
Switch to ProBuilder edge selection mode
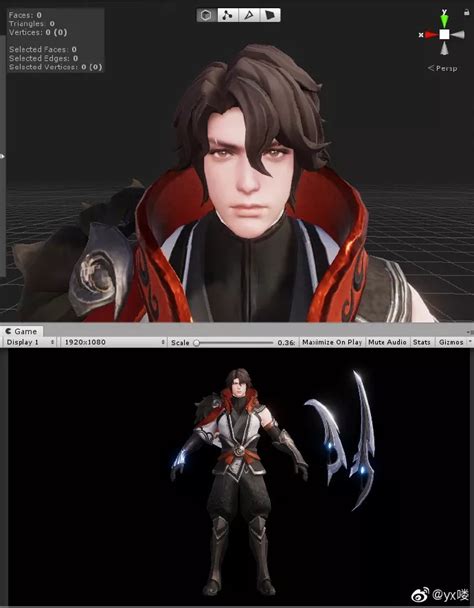pos(249,15)
